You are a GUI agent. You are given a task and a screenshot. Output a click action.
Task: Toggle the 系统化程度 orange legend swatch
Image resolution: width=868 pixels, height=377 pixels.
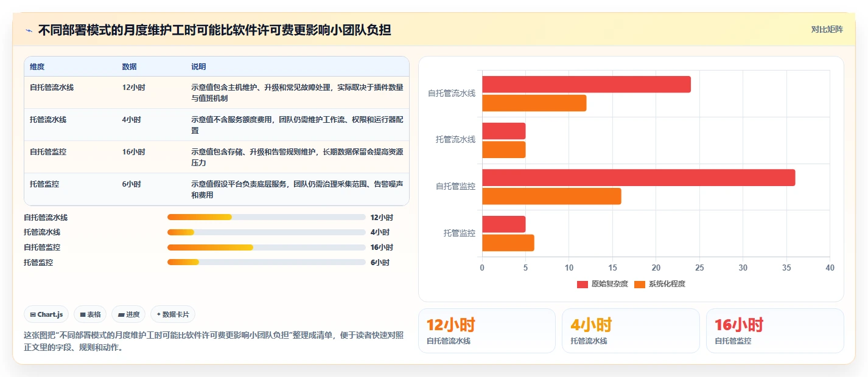click(640, 284)
